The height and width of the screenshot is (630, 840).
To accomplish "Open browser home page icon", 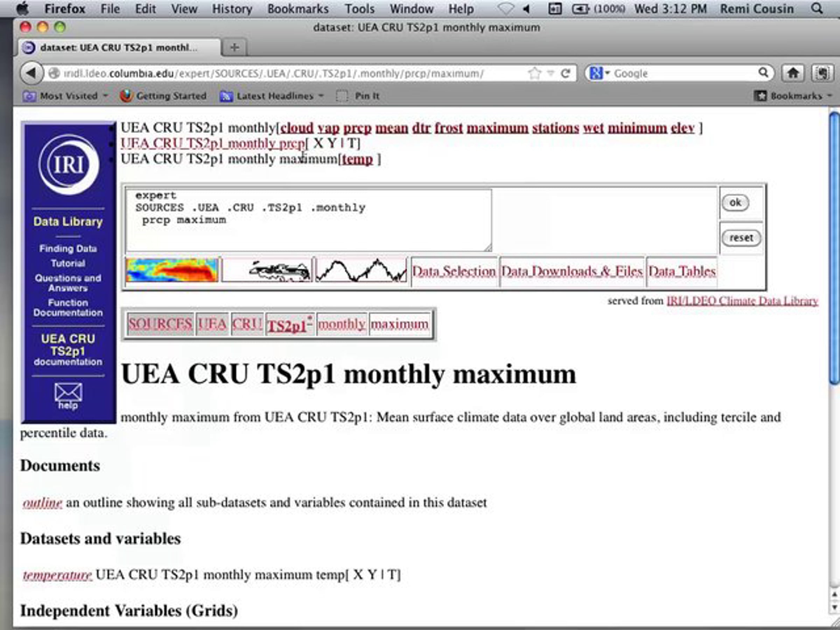I will (x=792, y=73).
